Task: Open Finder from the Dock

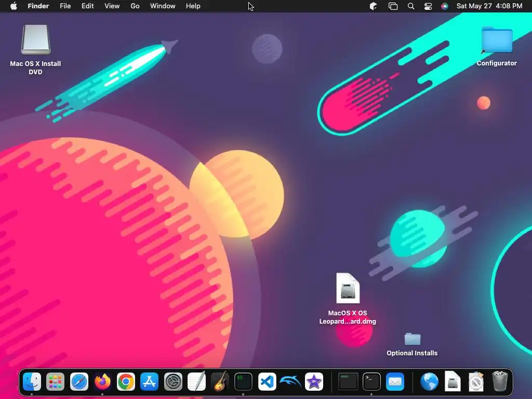Action: (32, 382)
